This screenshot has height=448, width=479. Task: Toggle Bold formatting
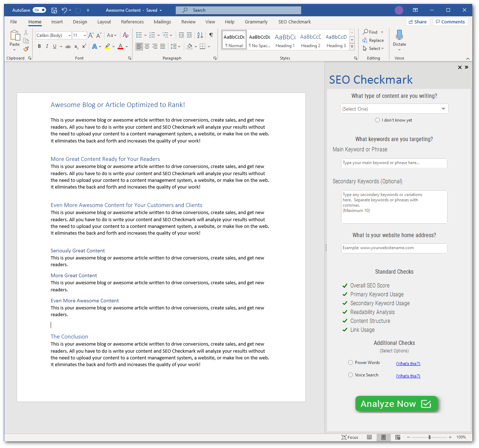[x=39, y=46]
